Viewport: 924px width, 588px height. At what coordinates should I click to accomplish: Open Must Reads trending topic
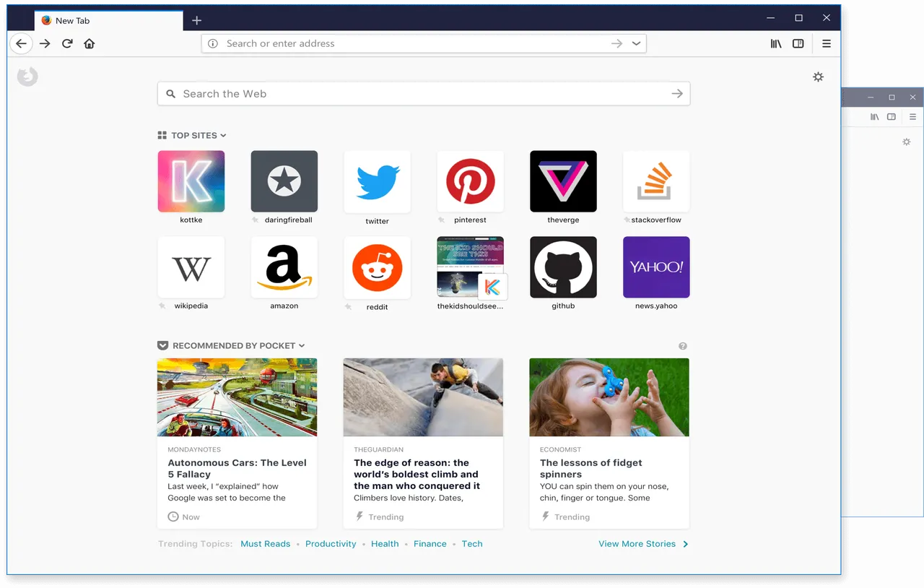pos(266,544)
